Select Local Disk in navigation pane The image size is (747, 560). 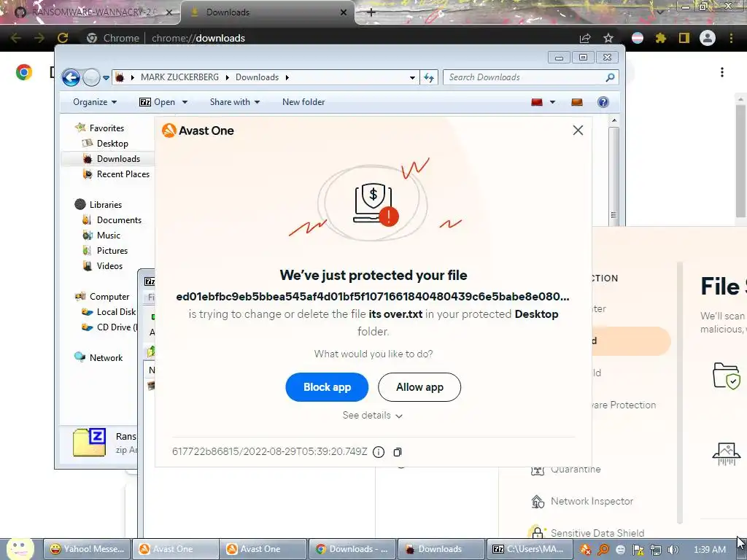pyautogui.click(x=109, y=312)
